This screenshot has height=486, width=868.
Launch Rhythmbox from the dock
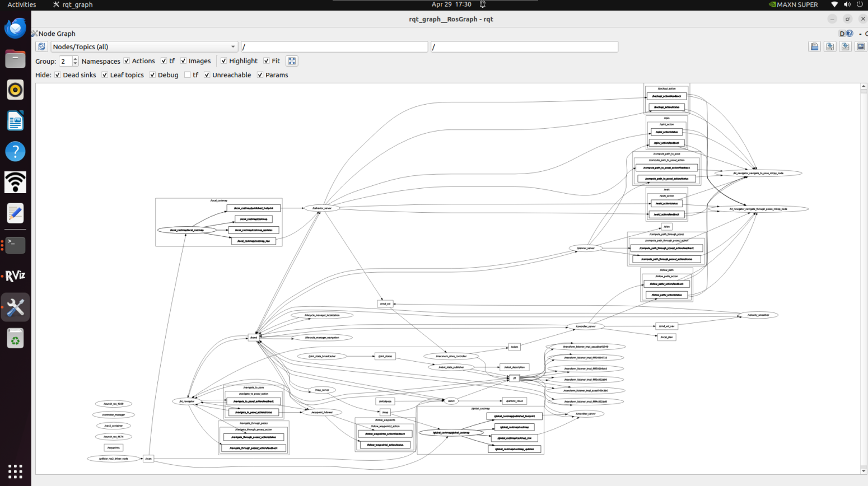point(15,90)
